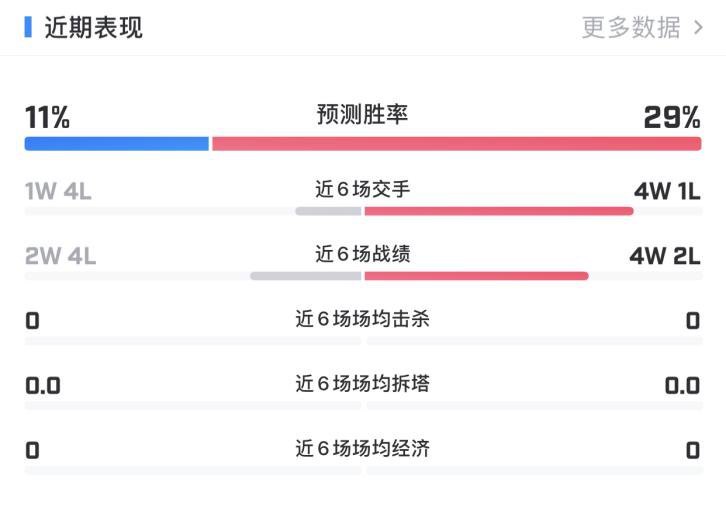726x528 pixels.
Task: Click the gray 2W 4L record bar
Action: [306, 276]
